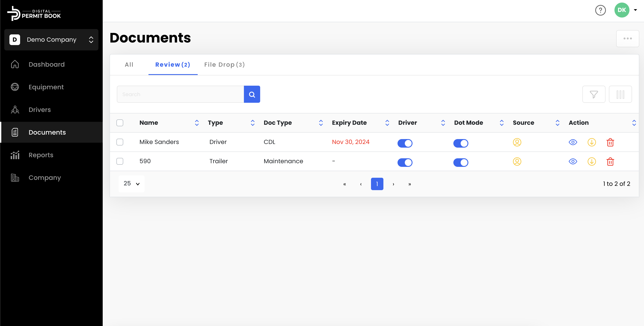This screenshot has width=644, height=326.
Task: Click the filter funnel icon
Action: click(594, 94)
